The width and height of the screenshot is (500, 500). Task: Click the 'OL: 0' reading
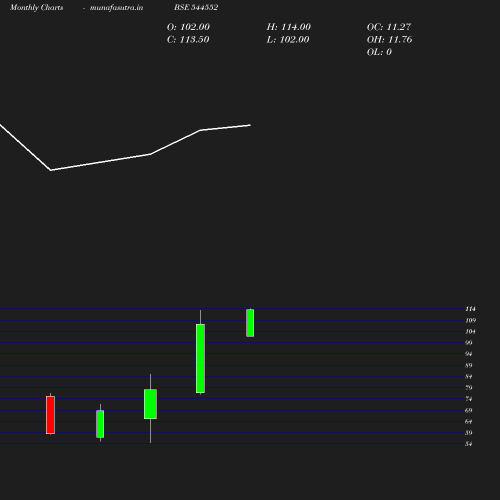[379, 52]
